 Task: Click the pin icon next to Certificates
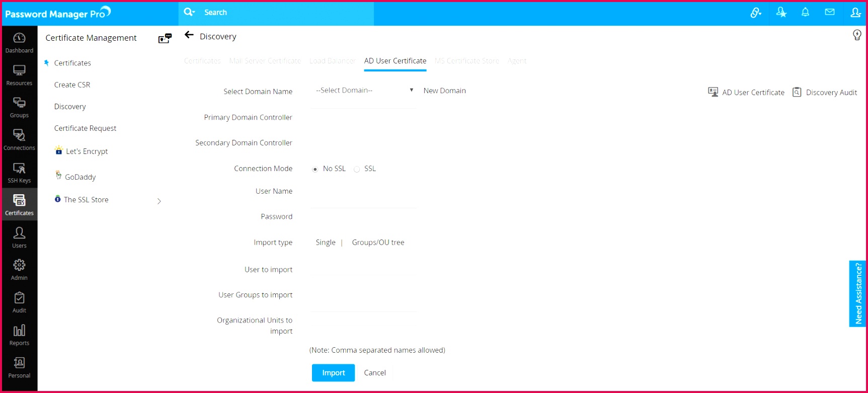pos(46,63)
